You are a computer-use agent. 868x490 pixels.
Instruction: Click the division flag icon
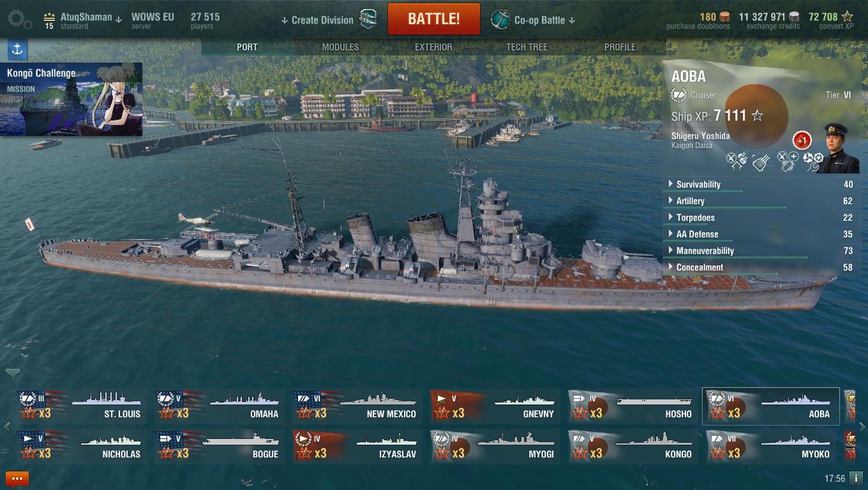pyautogui.click(x=368, y=20)
